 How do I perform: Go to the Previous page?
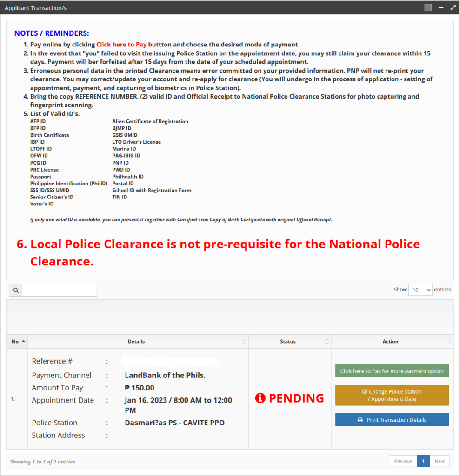[x=403, y=461]
